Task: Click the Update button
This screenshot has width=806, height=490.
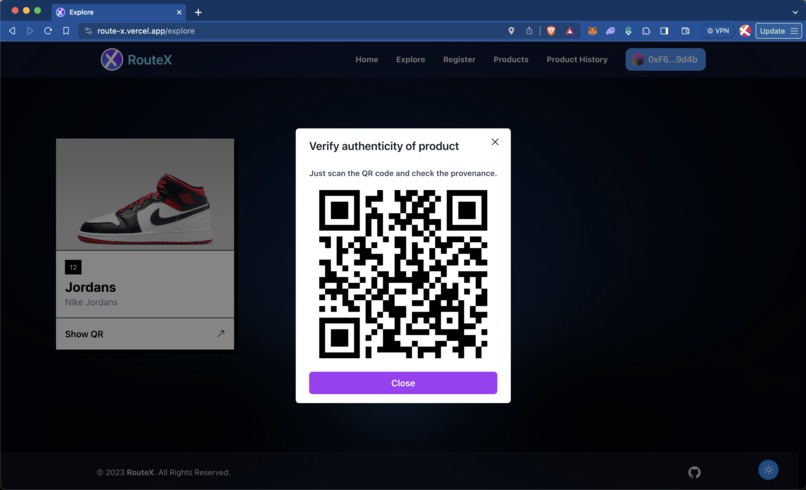Action: pyautogui.click(x=772, y=31)
